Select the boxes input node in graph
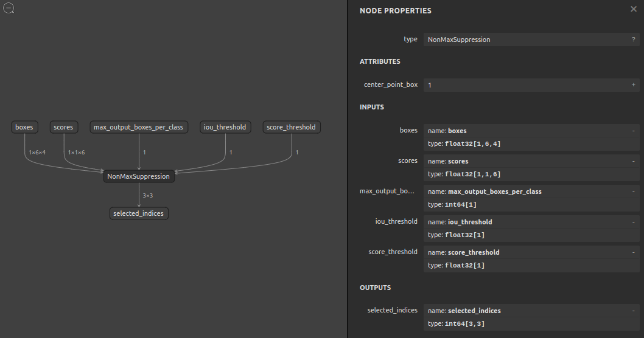This screenshot has height=338, width=644. [x=24, y=127]
